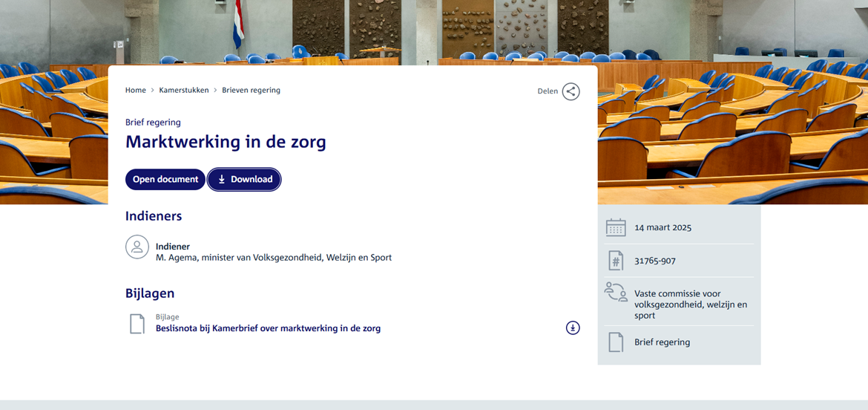Click the Delen share icon
Viewport: 868px width, 410px height.
571,91
